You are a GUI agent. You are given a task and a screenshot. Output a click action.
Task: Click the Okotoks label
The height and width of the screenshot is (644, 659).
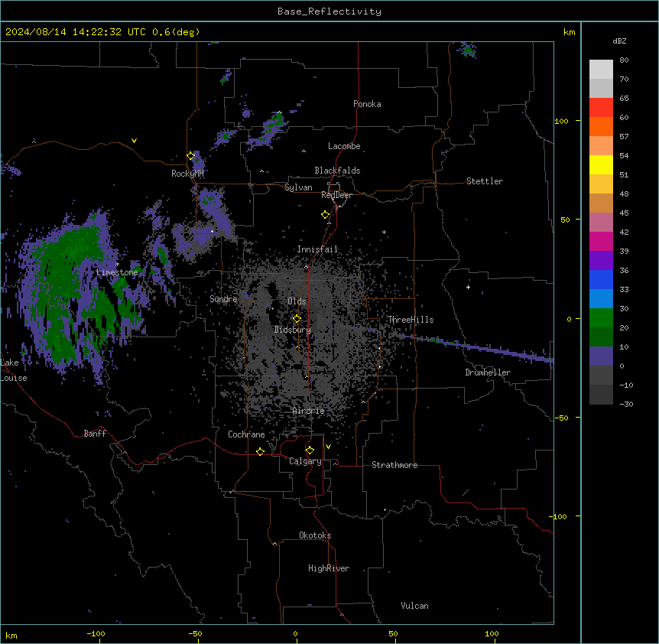tap(315, 535)
